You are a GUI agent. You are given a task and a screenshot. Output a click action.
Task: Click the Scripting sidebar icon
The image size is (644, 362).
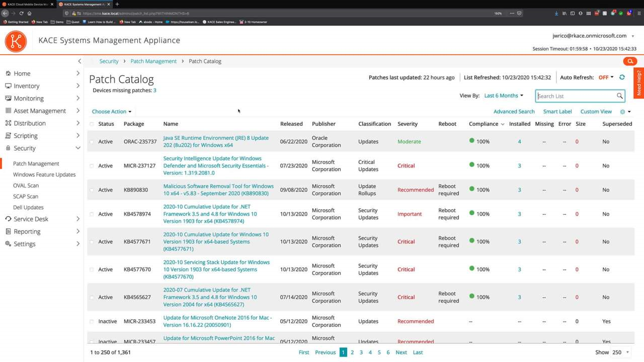pyautogui.click(x=7, y=135)
